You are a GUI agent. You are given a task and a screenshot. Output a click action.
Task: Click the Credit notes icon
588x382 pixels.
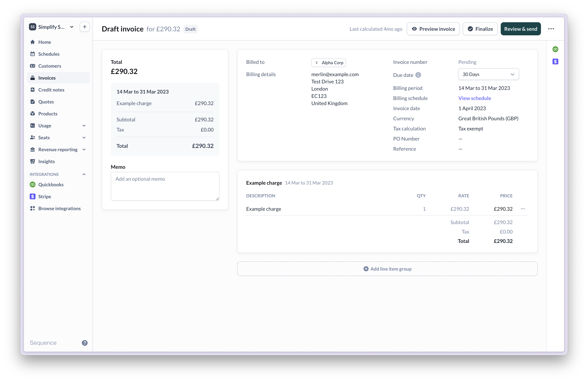(32, 90)
